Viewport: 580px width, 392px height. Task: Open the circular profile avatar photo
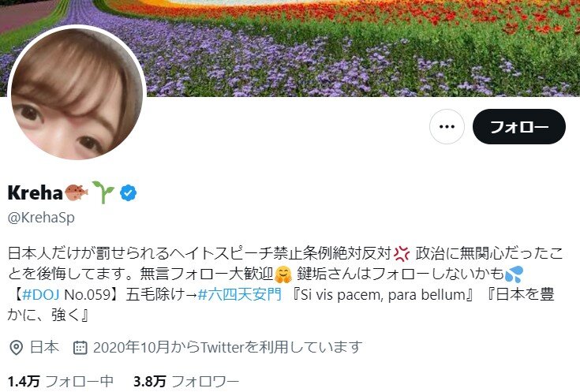(77, 94)
